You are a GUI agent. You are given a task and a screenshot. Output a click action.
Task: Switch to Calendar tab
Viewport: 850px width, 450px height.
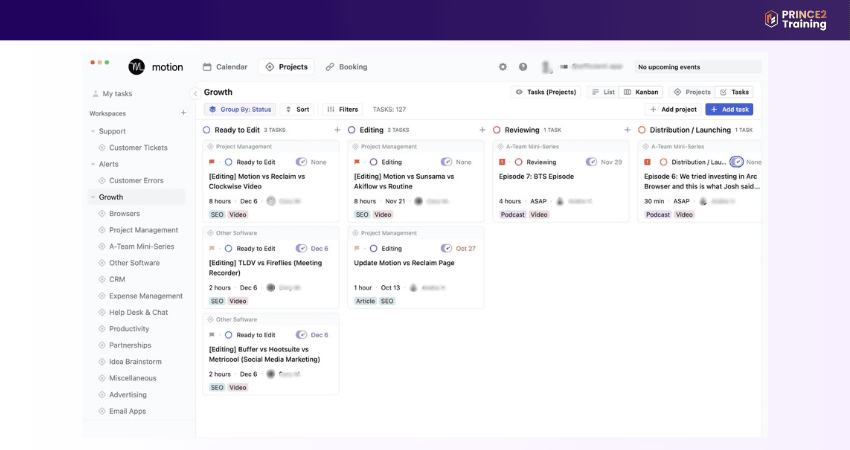pos(225,67)
